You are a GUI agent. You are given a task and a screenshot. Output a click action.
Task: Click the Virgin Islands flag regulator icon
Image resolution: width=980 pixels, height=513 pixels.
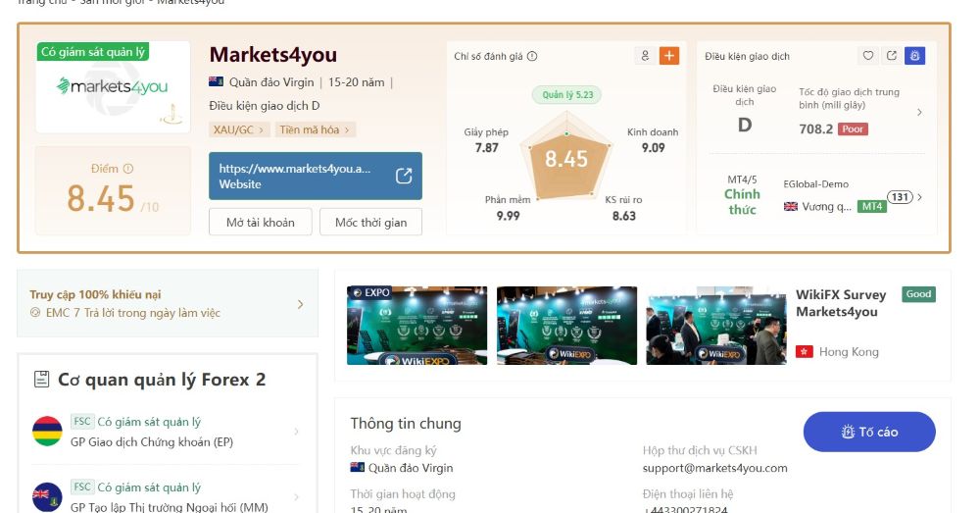(47, 496)
